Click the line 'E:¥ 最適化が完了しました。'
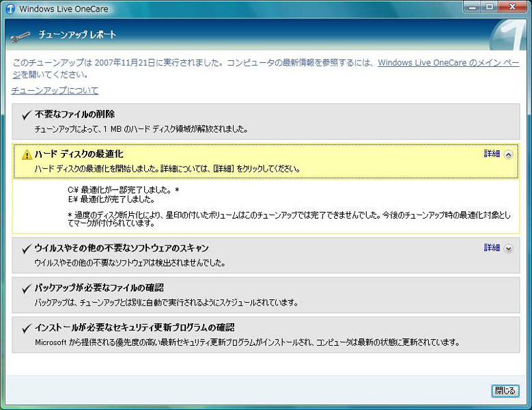This screenshot has width=532, height=410. (x=111, y=200)
